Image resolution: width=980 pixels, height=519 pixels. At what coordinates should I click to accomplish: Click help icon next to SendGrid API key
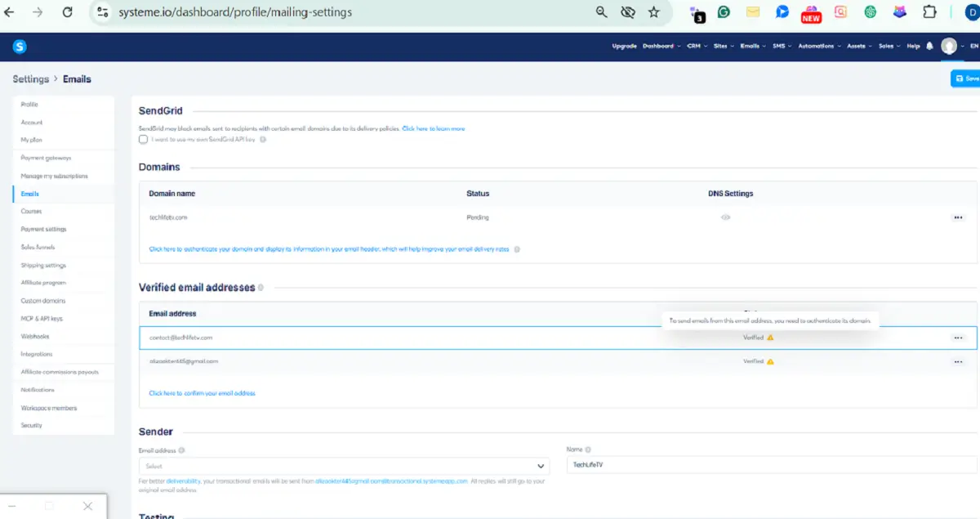point(263,140)
